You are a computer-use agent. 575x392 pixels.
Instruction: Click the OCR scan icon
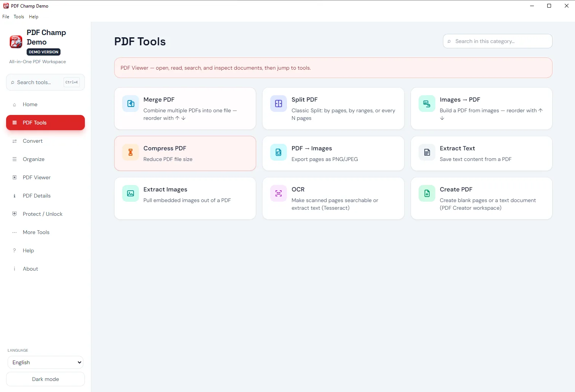pyautogui.click(x=279, y=193)
